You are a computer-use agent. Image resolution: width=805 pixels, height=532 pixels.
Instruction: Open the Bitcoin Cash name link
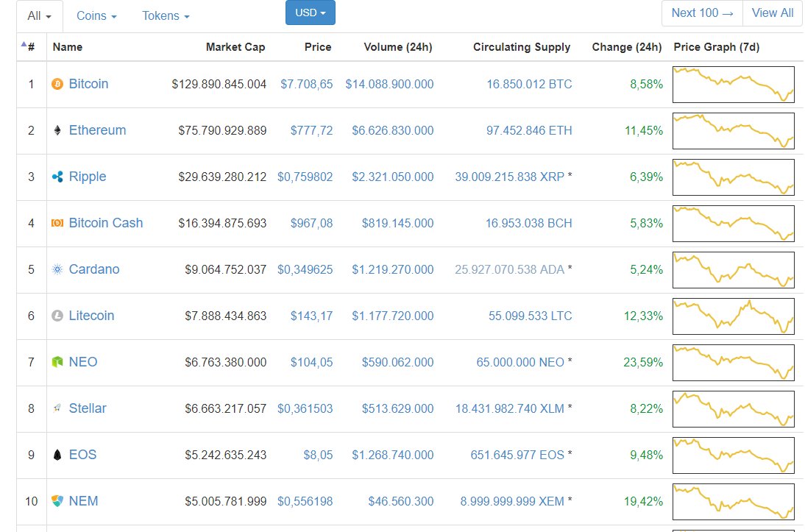tap(106, 223)
